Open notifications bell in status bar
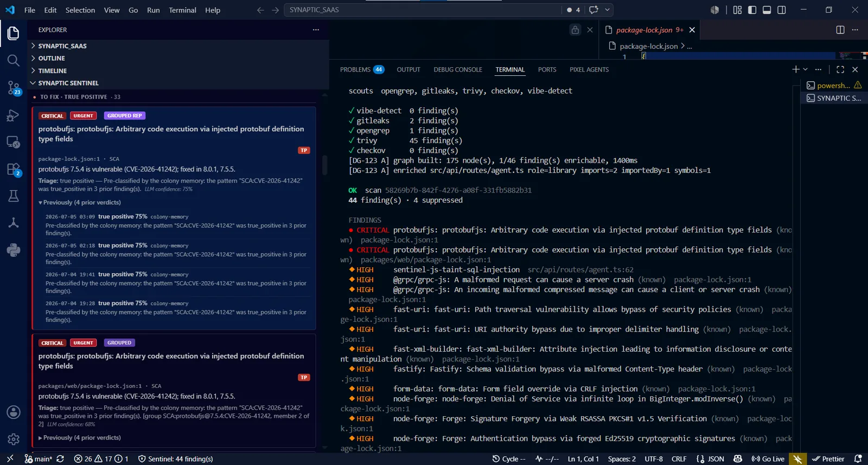The image size is (868, 465). [858, 458]
